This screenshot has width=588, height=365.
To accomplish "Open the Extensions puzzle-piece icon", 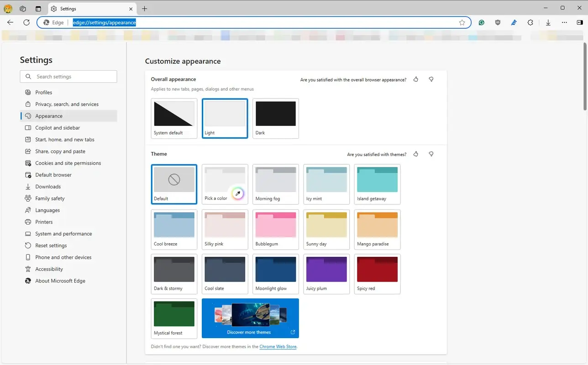I will (530, 22).
